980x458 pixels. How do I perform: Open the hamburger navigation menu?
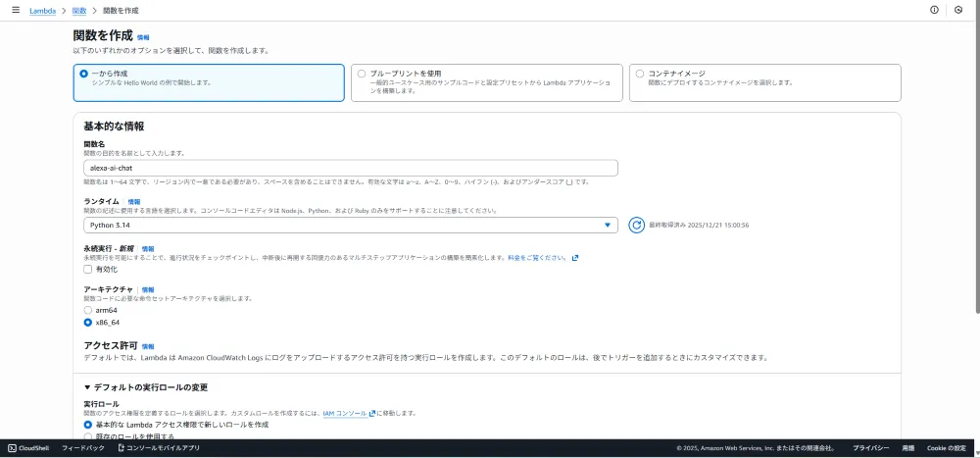click(16, 10)
